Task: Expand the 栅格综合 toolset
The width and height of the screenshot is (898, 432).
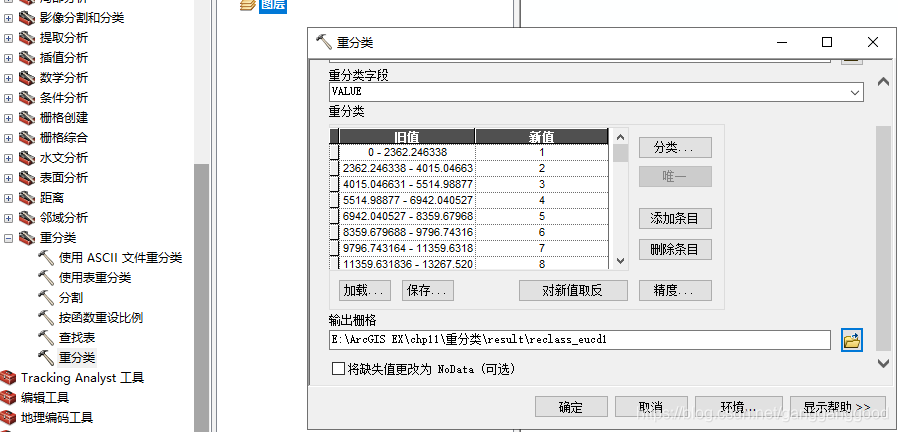Action: click(8, 139)
